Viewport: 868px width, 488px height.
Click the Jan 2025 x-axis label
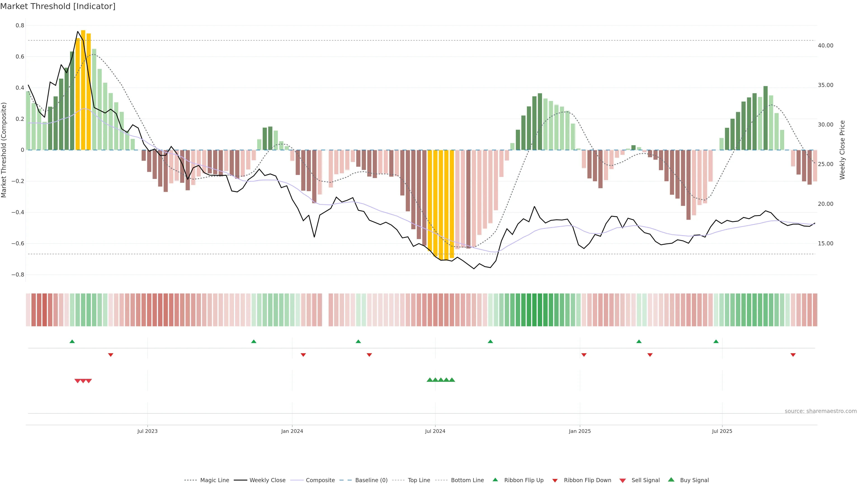[580, 431]
